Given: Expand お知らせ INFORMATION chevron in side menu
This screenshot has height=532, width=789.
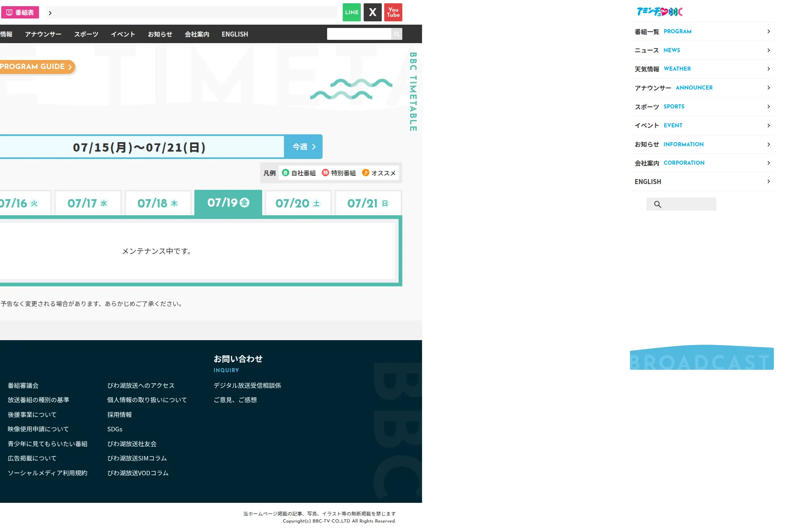Looking at the screenshot, I should point(768,144).
